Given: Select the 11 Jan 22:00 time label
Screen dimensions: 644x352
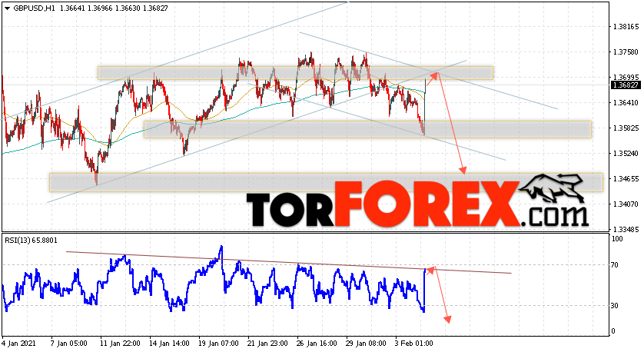Looking at the screenshot, I should [120, 344].
